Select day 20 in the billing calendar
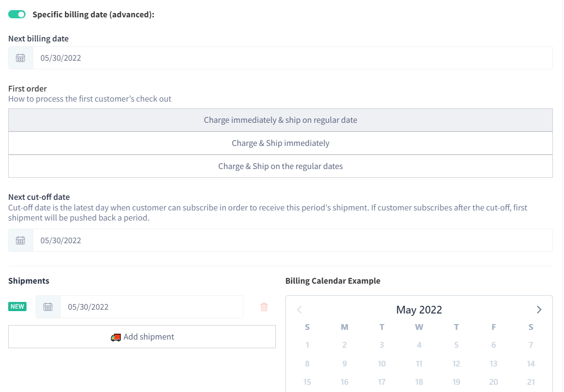 pyautogui.click(x=494, y=382)
